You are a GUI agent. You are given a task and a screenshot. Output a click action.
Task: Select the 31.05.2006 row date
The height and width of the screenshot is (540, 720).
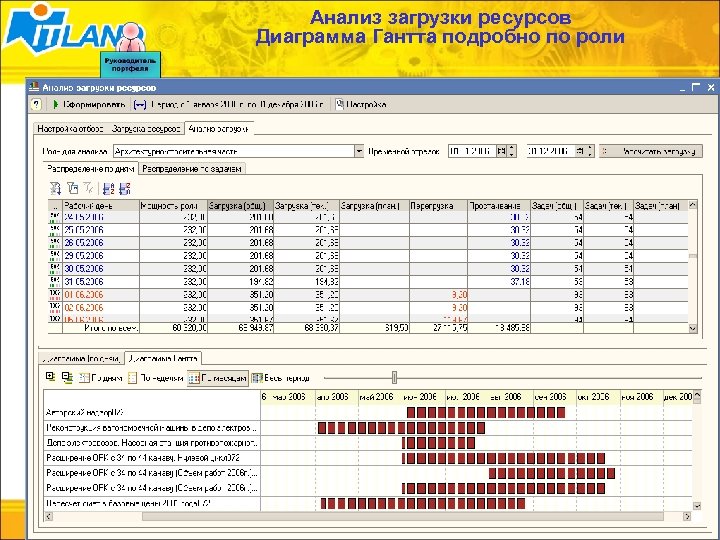[84, 281]
